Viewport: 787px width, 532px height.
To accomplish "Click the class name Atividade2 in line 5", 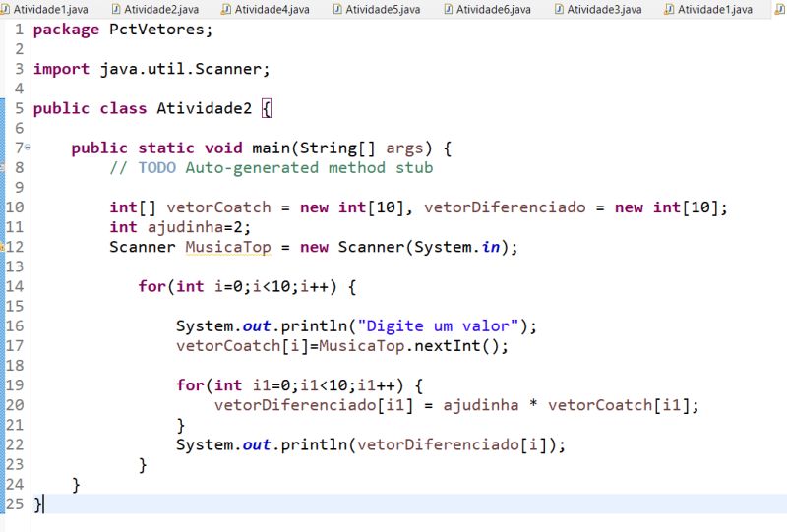I will coord(205,108).
